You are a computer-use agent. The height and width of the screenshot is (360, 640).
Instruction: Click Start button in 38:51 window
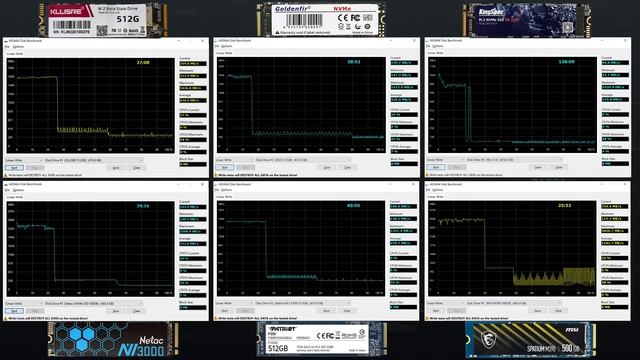pyautogui.click(x=224, y=167)
